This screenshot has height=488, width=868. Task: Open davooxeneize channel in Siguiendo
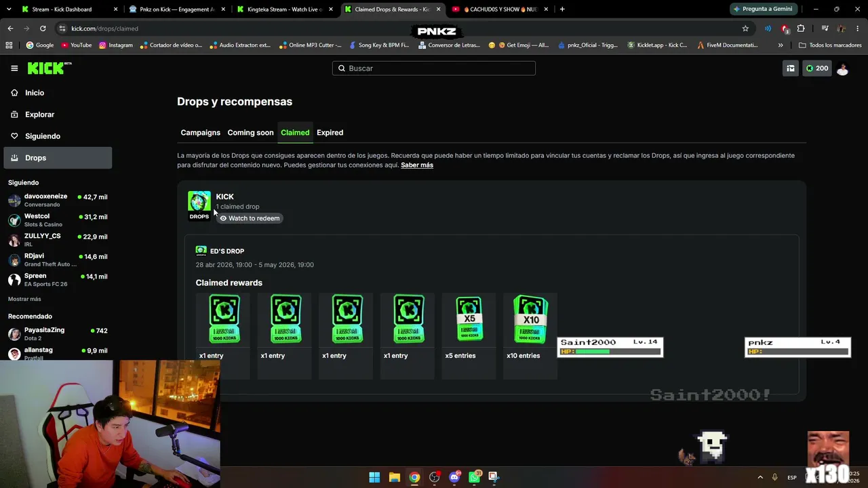click(x=58, y=201)
